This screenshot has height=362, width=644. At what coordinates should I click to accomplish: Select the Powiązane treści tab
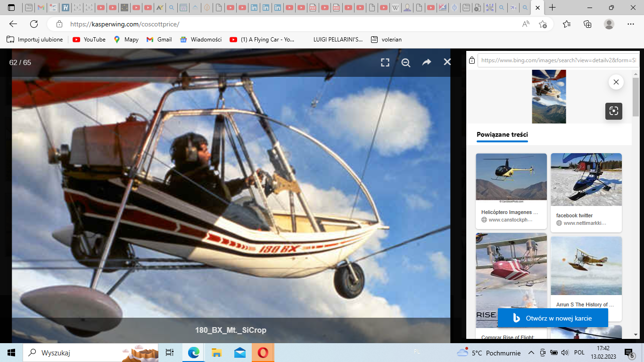(502, 134)
